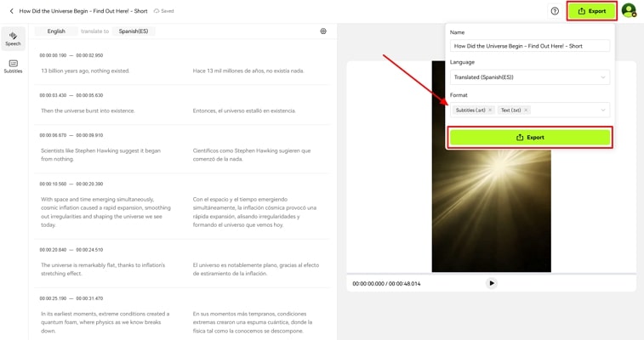Click timestamp 00:00:10.560 — 00:00:20.390

point(71,184)
